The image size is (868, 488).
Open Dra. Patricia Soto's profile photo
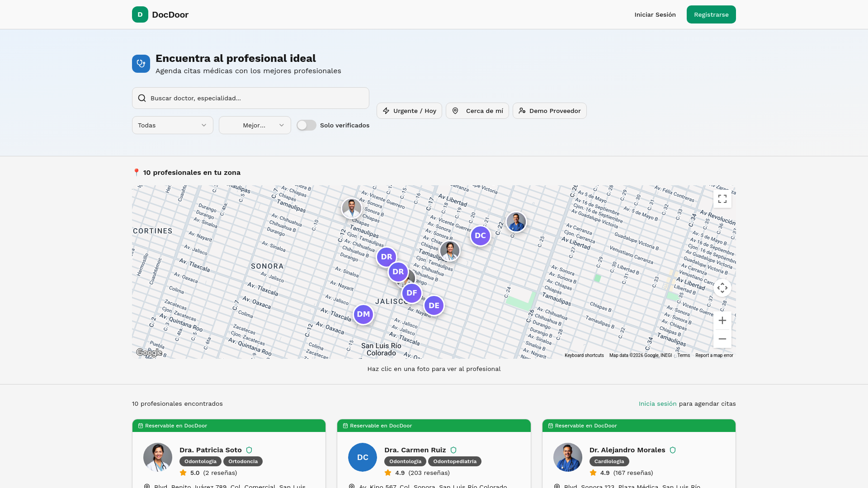158,457
